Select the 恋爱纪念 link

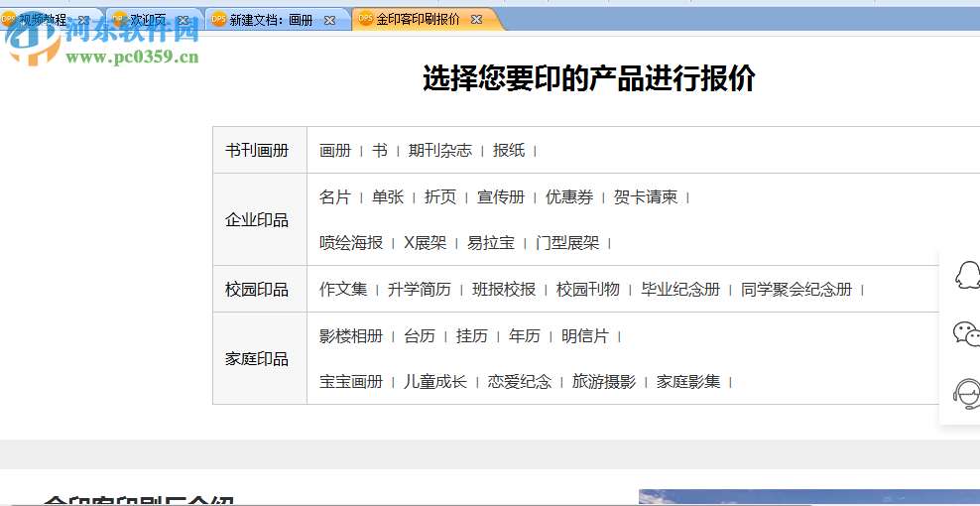pos(520,382)
